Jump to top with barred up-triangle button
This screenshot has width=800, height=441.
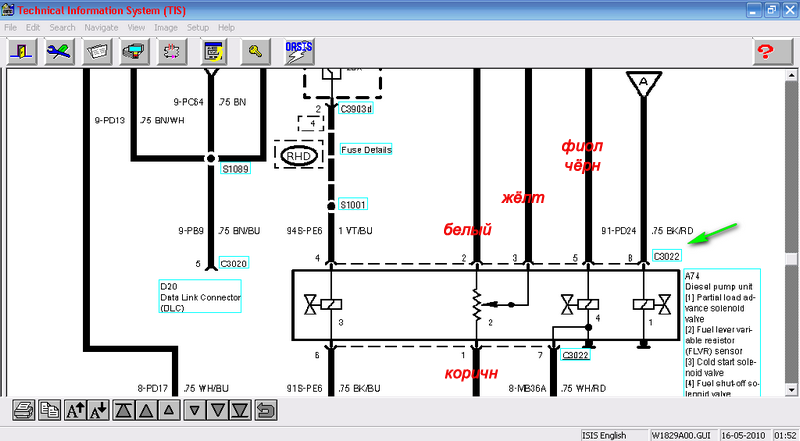click(124, 409)
